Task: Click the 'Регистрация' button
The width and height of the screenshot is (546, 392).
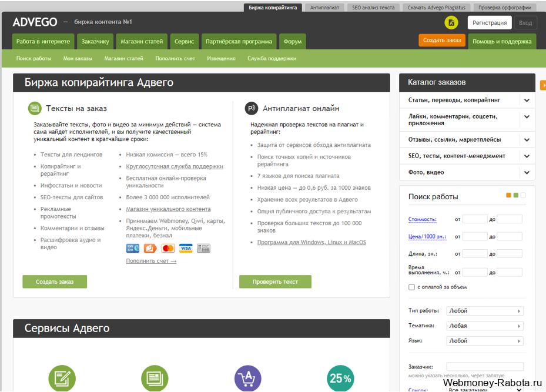Action: coord(490,23)
